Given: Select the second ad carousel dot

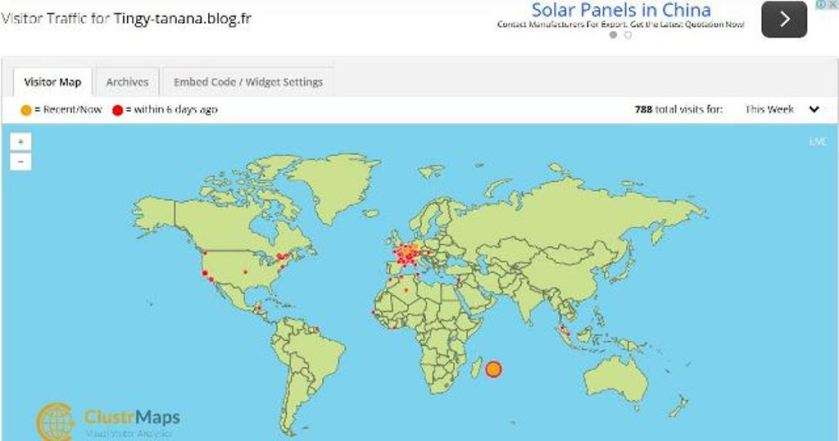Looking at the screenshot, I should click(628, 35).
